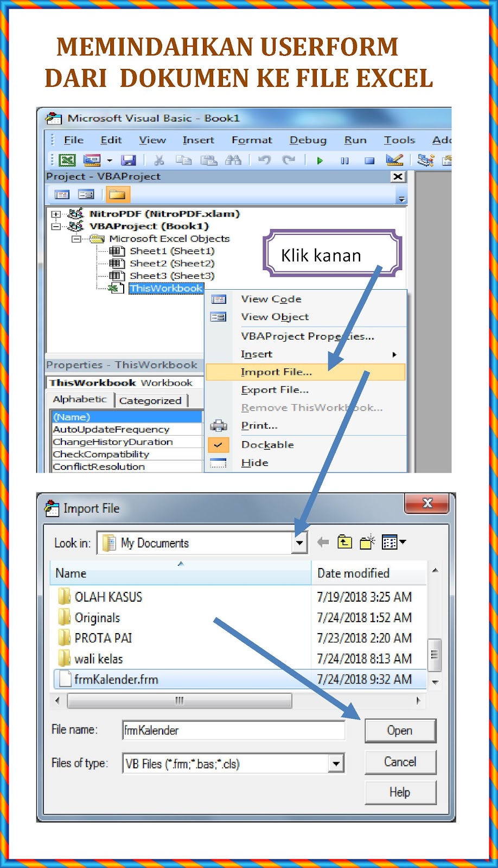This screenshot has width=498, height=868.
Task: Close the Project - VBAProject pane
Action: (x=398, y=176)
